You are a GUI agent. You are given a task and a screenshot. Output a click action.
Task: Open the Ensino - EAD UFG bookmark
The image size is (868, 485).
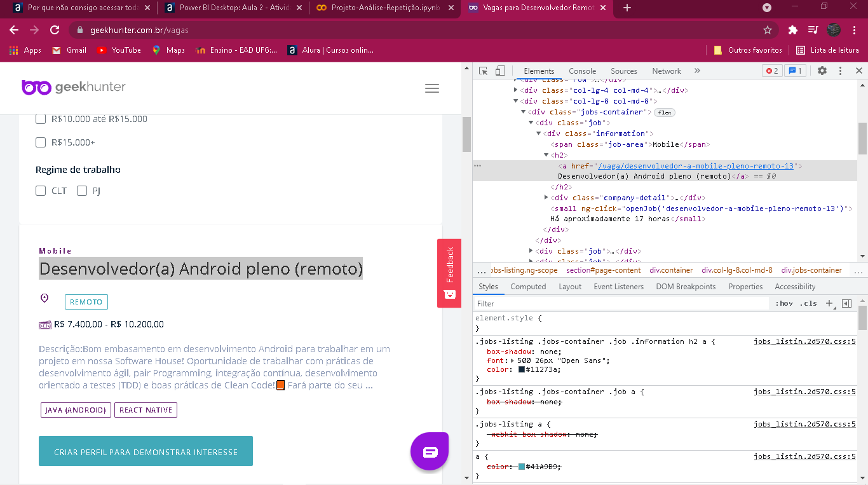point(236,50)
